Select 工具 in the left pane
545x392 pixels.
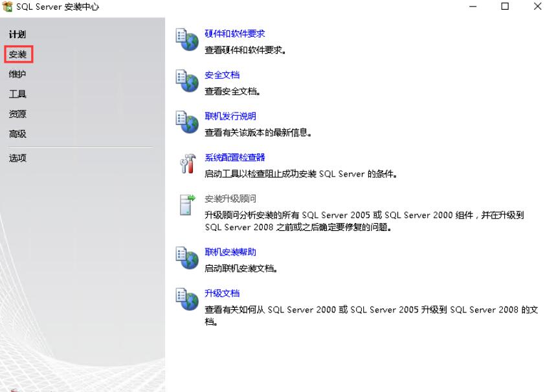pos(17,94)
